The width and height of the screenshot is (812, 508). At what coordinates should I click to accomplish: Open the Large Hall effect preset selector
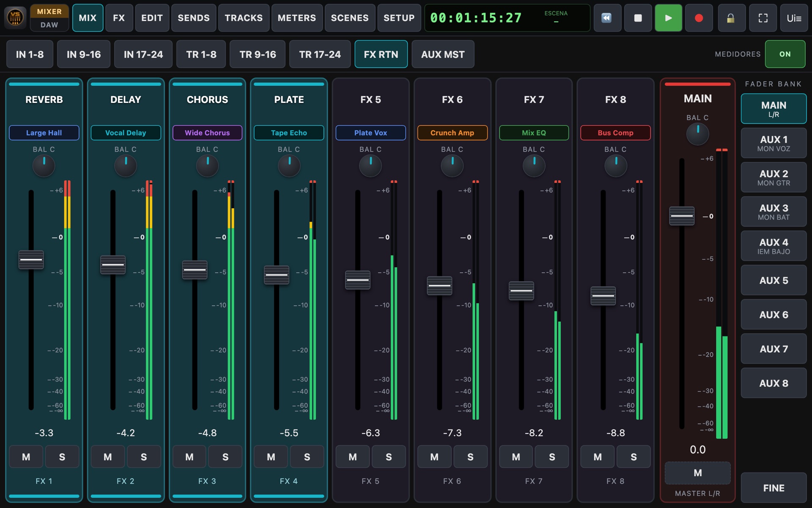(44, 133)
